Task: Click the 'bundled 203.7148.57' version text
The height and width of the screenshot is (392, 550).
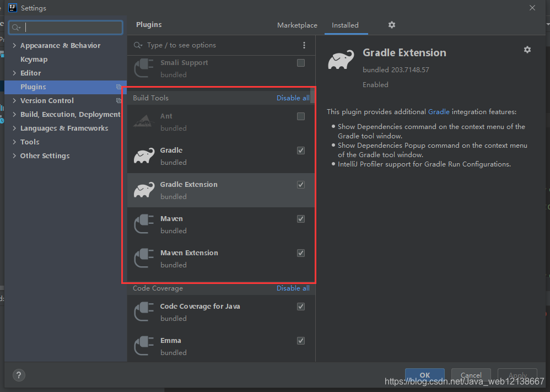Action: pyautogui.click(x=396, y=70)
